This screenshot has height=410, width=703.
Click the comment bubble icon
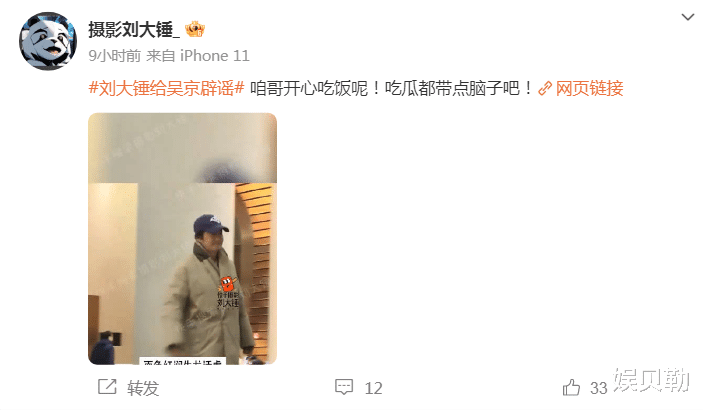click(344, 387)
